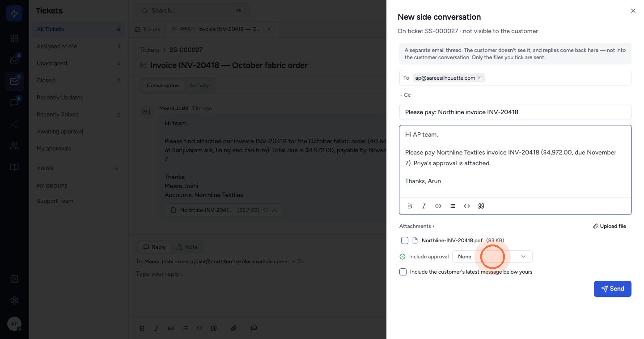This screenshot has height=339, width=644.
Task: Open the AP user avatar
Action: [14, 324]
